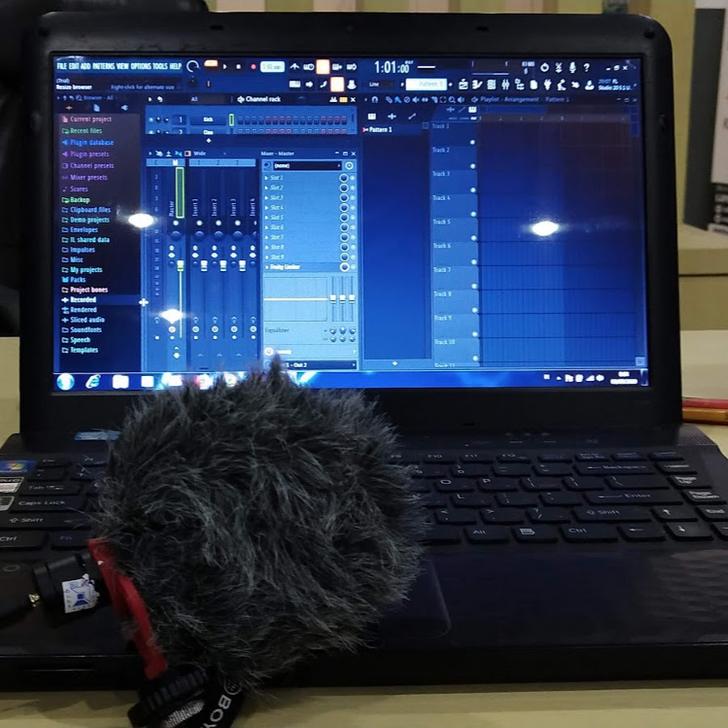Expand the mixer effect Slot 1 arrow
The image size is (728, 728).
[267, 178]
